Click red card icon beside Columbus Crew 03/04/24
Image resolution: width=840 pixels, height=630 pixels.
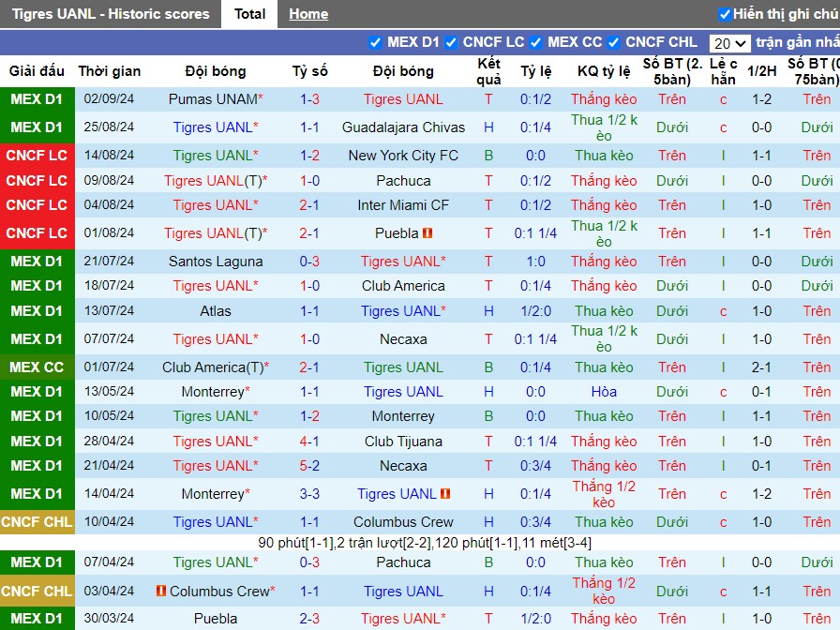(x=160, y=591)
